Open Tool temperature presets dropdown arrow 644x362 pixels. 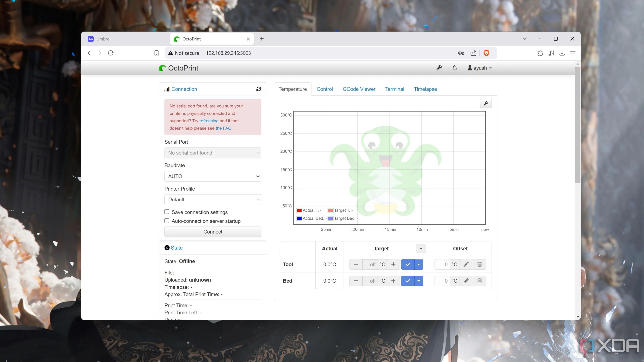(419, 264)
